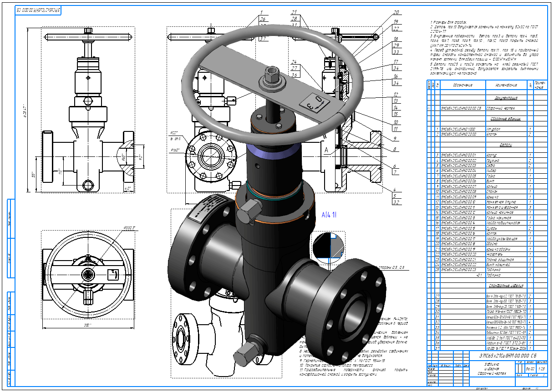Click the 'Документация' section heading in the table
554x392 pixels.
click(506, 98)
